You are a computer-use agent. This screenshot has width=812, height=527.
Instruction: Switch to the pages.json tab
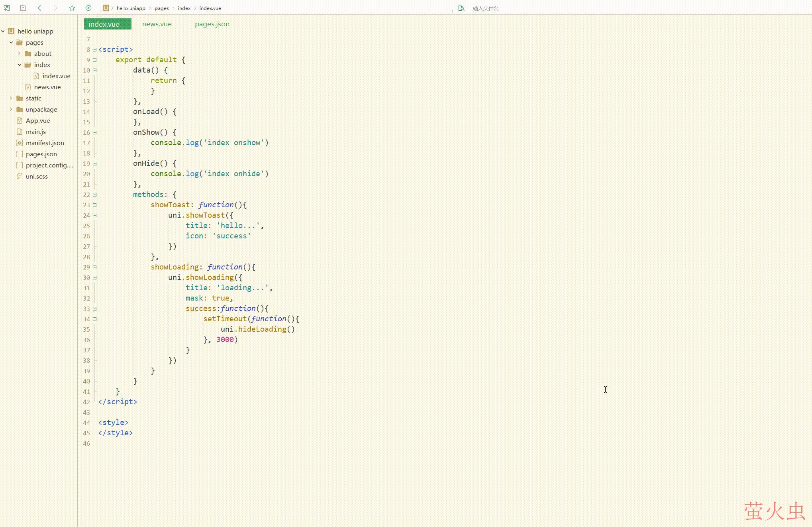[212, 24]
